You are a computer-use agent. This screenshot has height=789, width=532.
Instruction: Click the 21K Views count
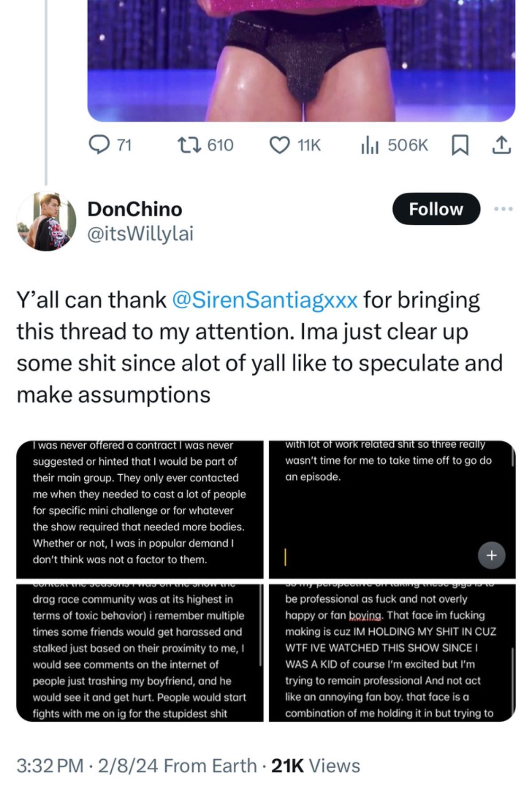point(315,766)
